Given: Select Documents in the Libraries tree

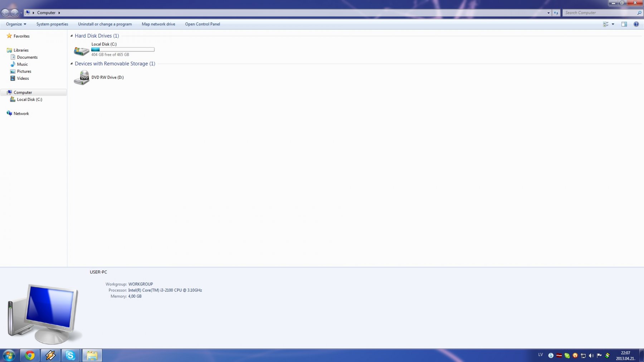Looking at the screenshot, I should [x=27, y=57].
